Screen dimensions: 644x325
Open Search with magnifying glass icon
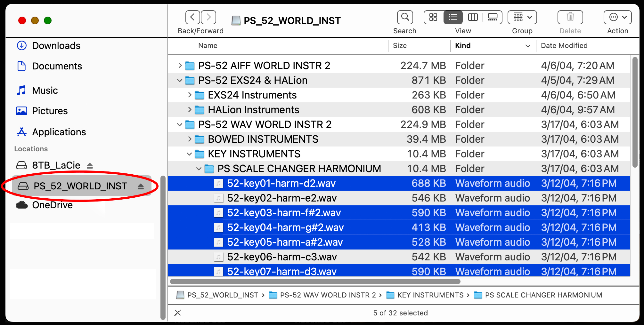[x=405, y=17]
